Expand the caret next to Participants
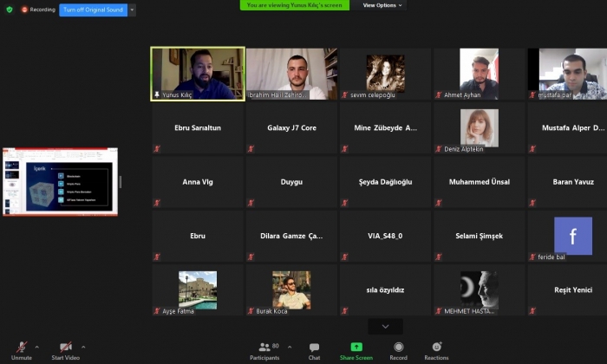 [290, 346]
